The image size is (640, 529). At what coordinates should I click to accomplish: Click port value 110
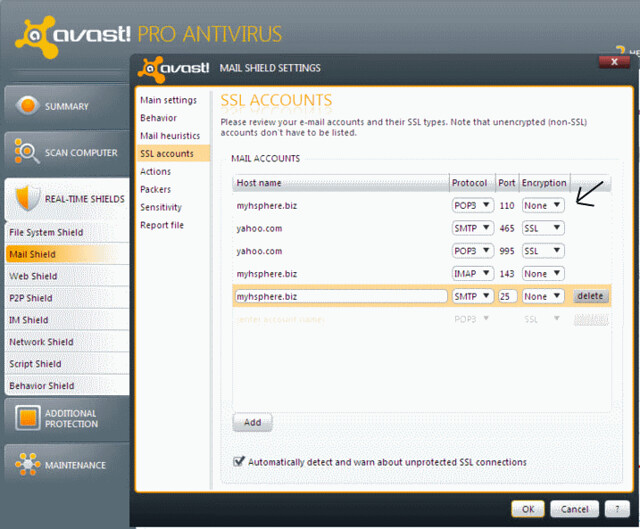tap(507, 206)
